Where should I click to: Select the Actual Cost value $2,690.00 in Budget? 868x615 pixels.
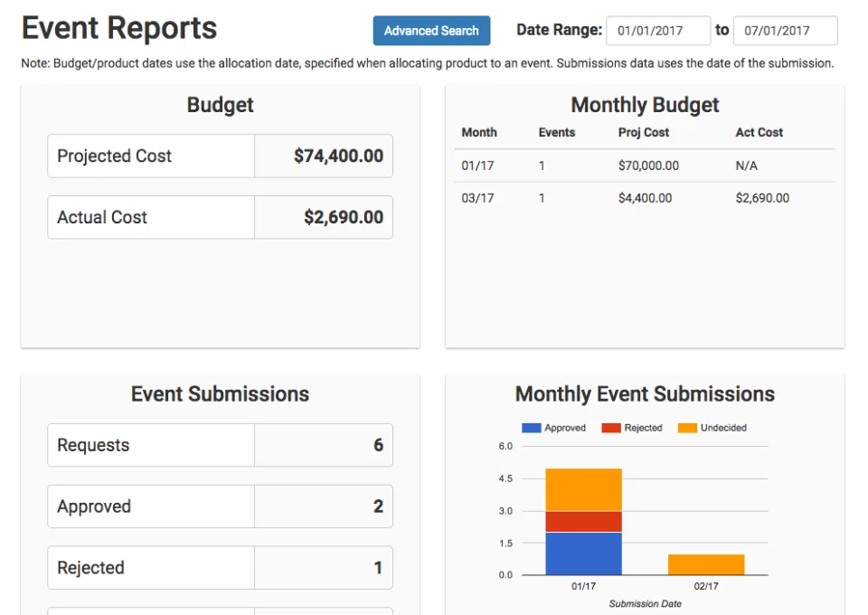pos(344,217)
